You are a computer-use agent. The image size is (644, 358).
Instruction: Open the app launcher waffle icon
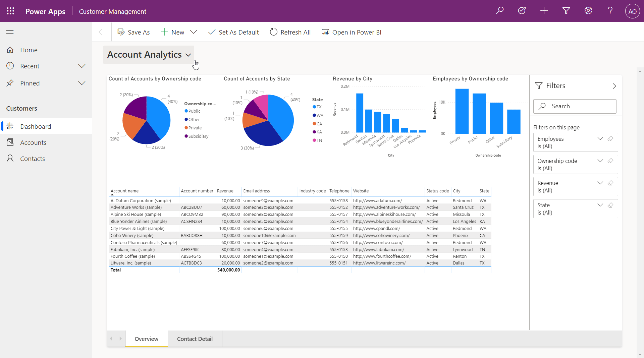[x=10, y=11]
